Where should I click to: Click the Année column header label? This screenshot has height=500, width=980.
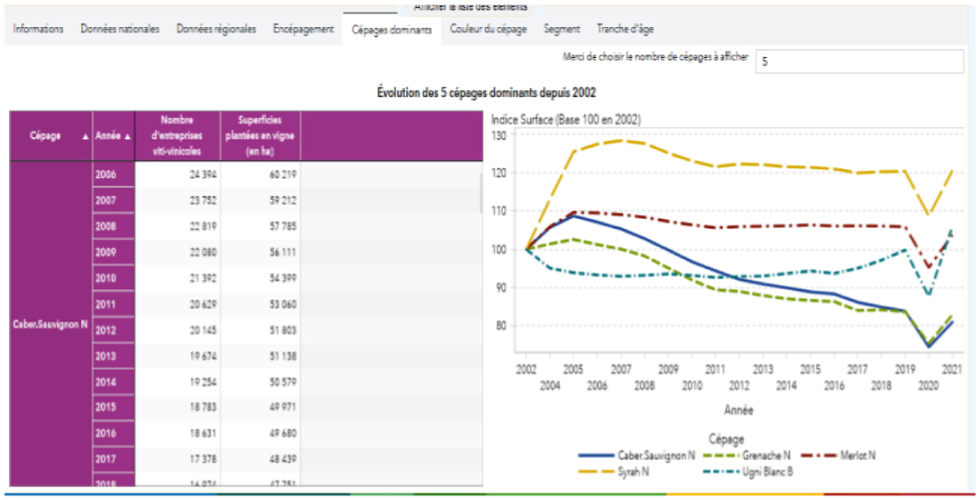[x=108, y=136]
